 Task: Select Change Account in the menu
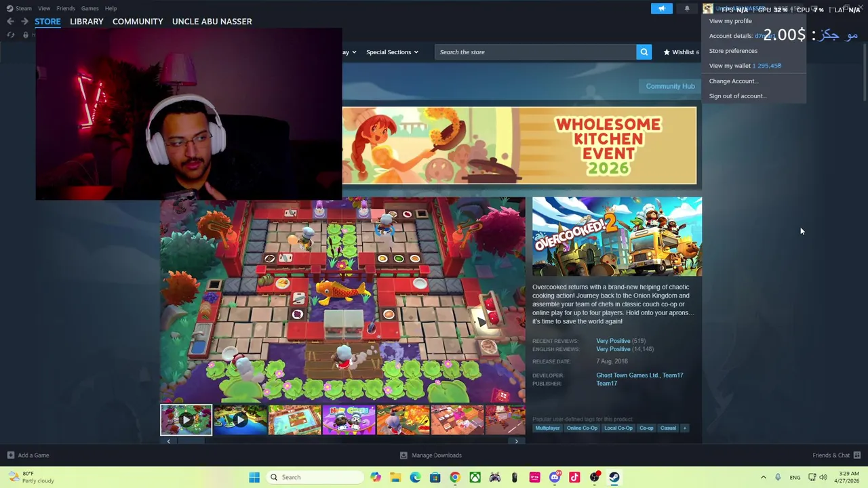click(734, 81)
